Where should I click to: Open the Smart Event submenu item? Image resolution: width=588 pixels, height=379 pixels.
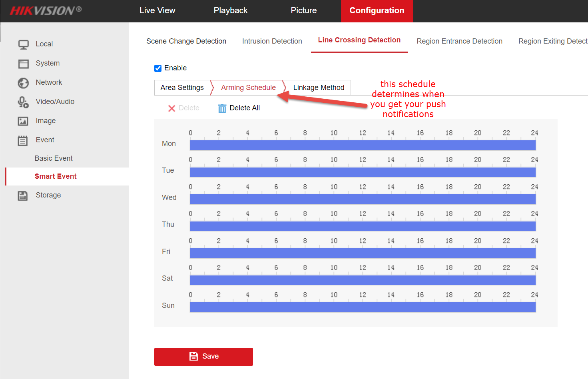[56, 176]
